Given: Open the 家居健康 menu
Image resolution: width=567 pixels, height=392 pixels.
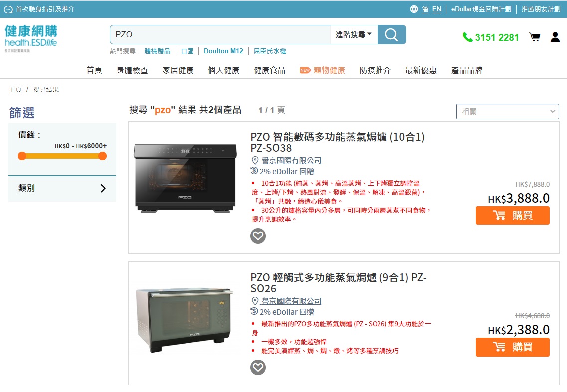Looking at the screenshot, I should (x=178, y=70).
